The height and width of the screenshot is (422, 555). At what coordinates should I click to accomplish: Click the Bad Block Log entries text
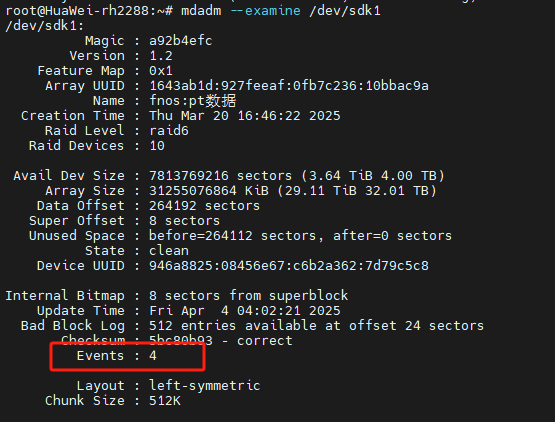(x=316, y=325)
